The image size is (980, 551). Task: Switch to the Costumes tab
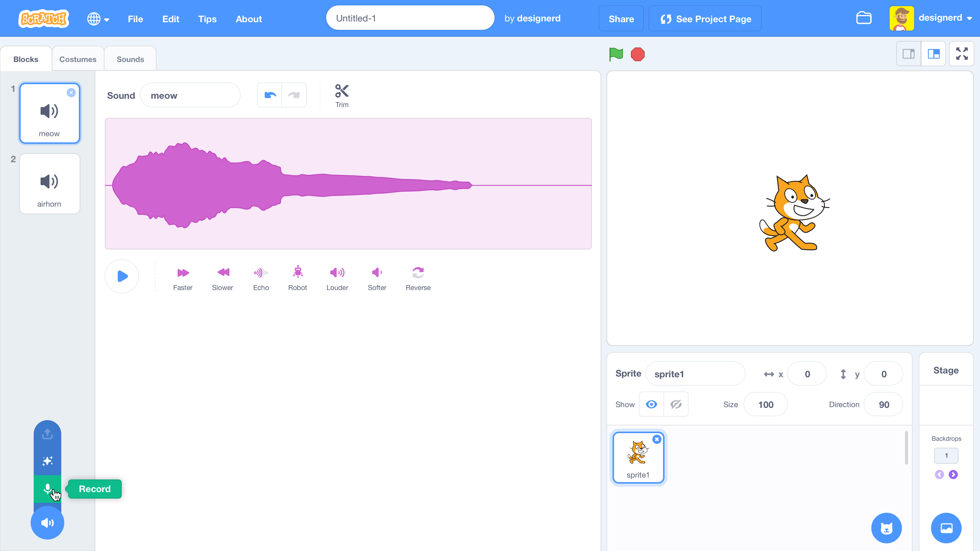(78, 59)
